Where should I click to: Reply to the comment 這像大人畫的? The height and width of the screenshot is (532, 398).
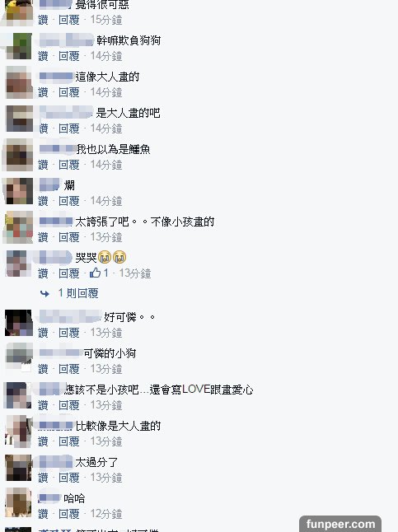coord(69,92)
